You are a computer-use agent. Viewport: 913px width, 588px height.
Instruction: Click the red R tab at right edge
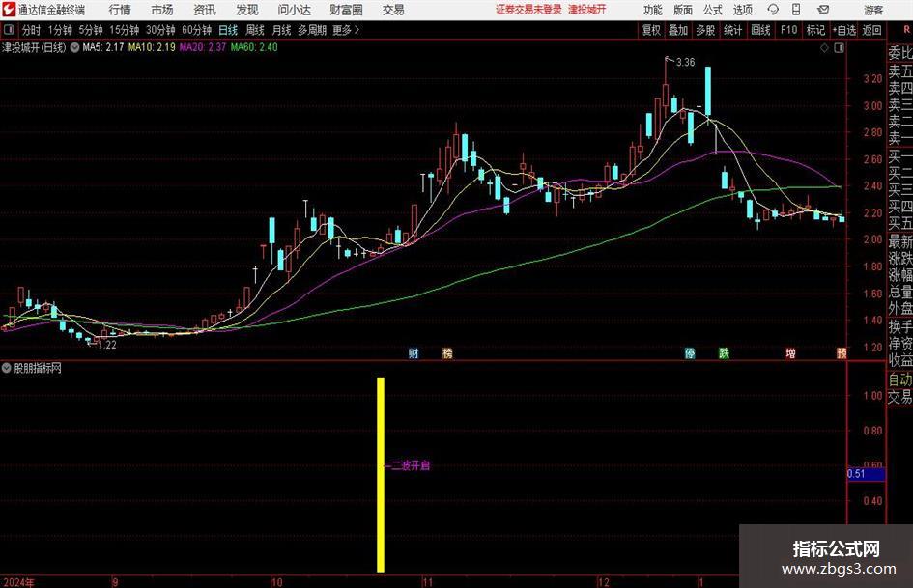coord(906,30)
